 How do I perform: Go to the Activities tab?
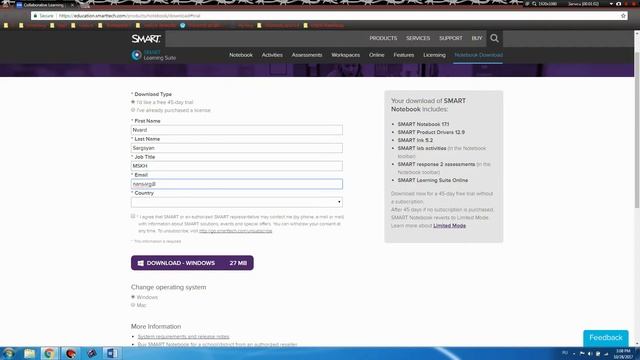272,55
